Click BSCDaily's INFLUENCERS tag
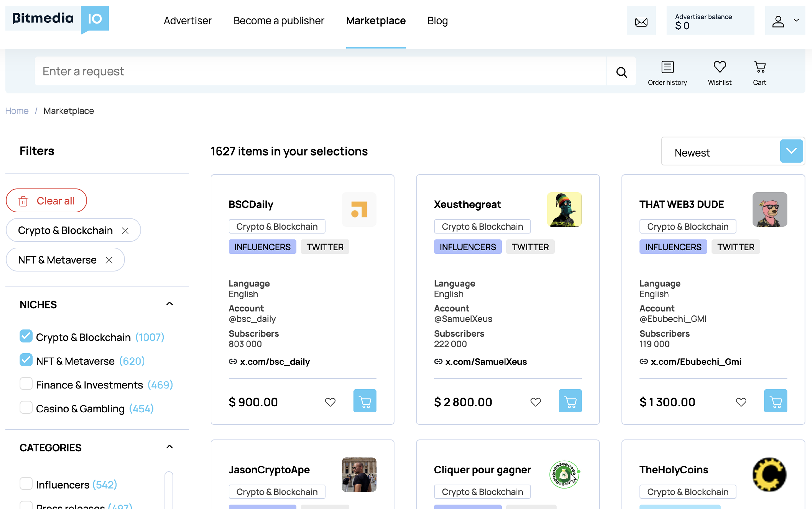812x509 pixels. coord(263,247)
